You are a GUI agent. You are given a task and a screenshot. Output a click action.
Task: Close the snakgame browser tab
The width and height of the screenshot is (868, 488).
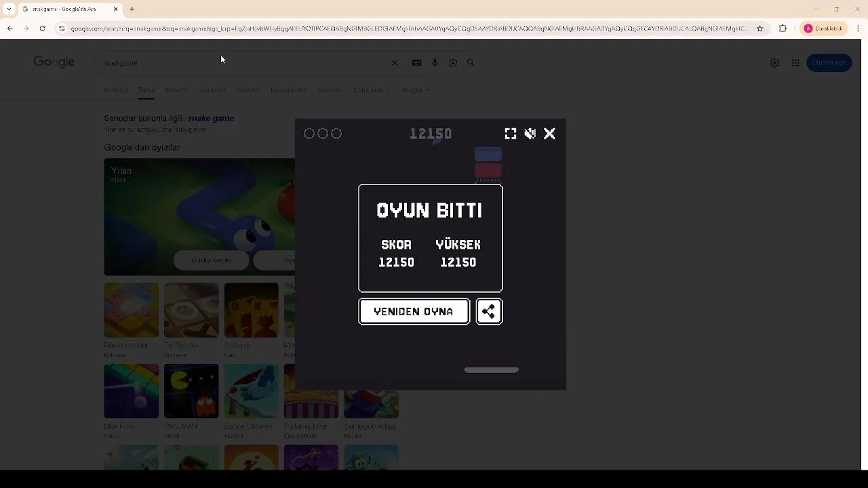point(115,9)
